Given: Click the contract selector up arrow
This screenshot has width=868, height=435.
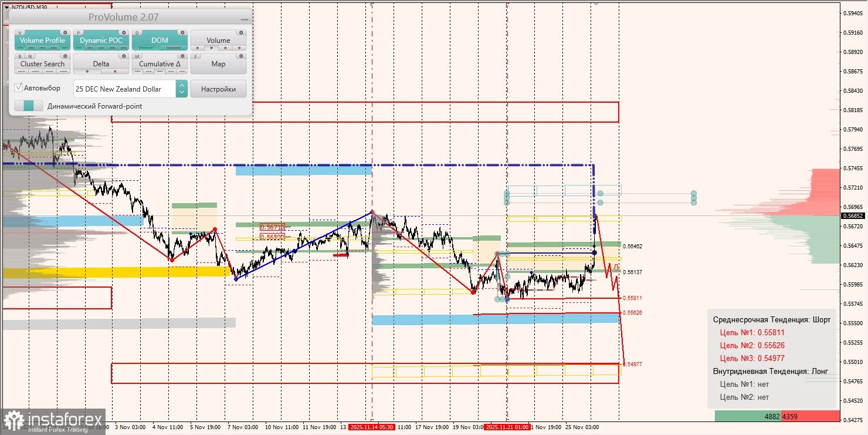Looking at the screenshot, I should [x=182, y=85].
